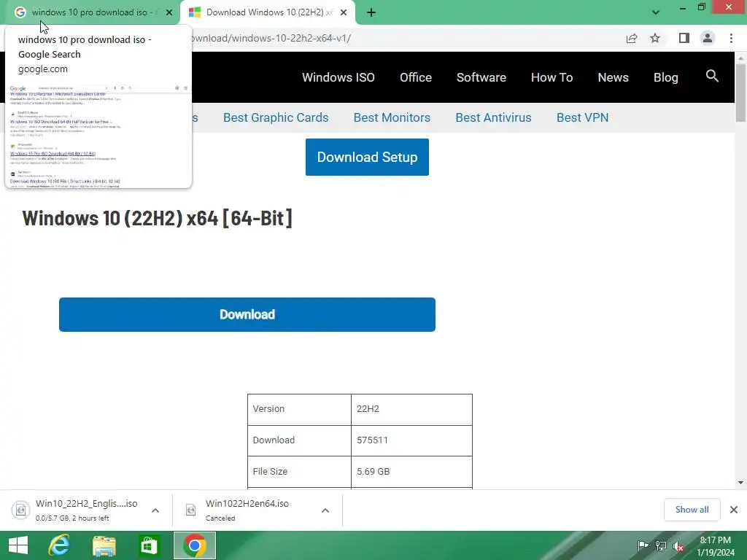Open the Best Antivirus link

(x=493, y=117)
